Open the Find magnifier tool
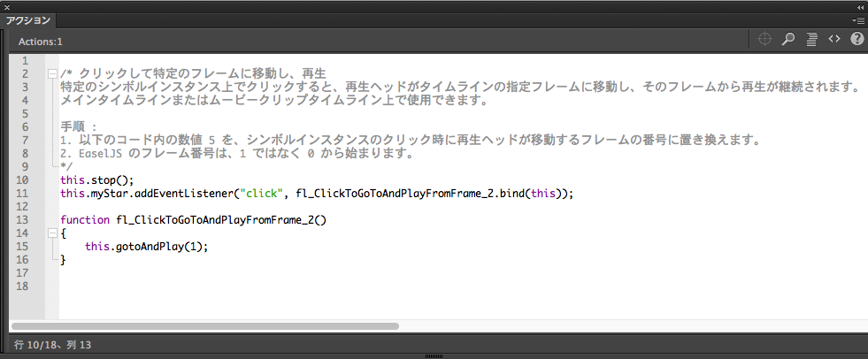Viewport: 868px width, 359px height. tap(788, 39)
